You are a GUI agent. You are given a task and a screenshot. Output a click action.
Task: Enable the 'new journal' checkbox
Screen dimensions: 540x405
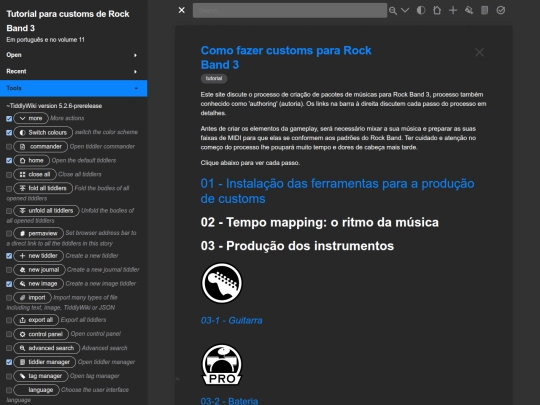pyautogui.click(x=9, y=270)
